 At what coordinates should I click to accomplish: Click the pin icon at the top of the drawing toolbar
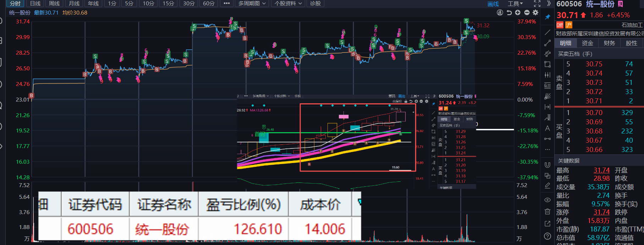(x=547, y=17)
